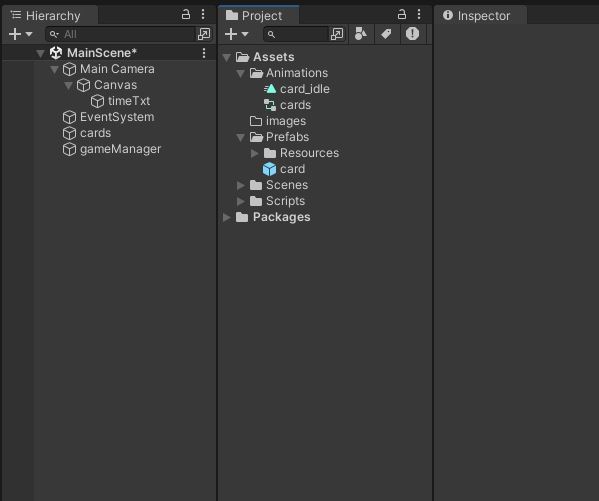This screenshot has height=501, width=599.
Task: Click the Scenes folder icon
Action: click(256, 185)
